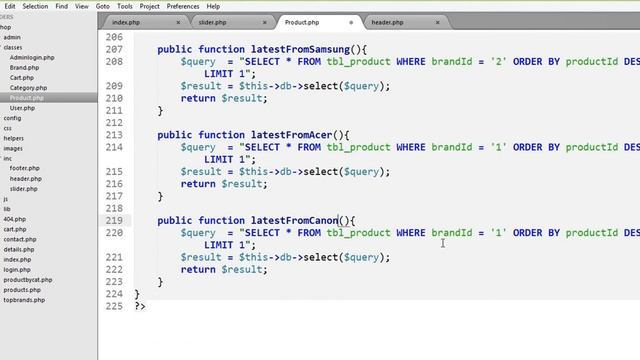This screenshot has height=360, width=640.
Task: Open User.php from sidebar
Action: coord(22,108)
